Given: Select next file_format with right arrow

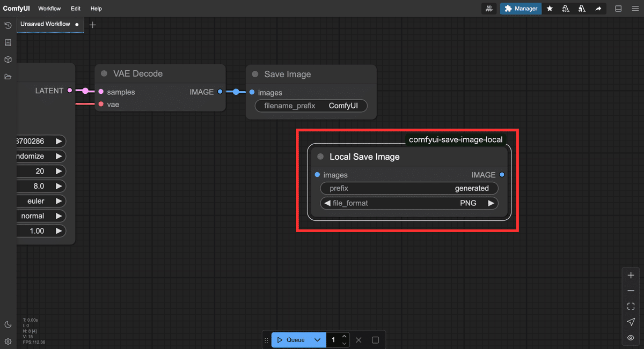Looking at the screenshot, I should click(x=491, y=203).
